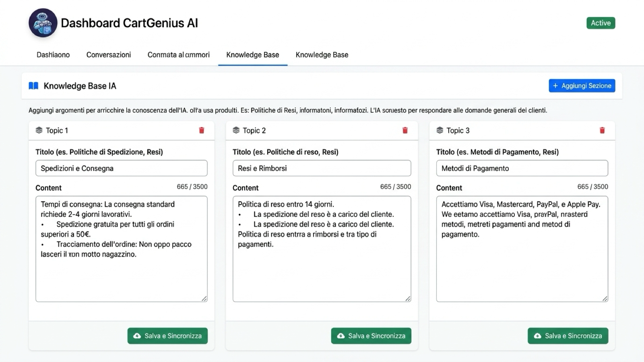This screenshot has height=362, width=644.
Task: Click into the Topic 1 content textarea
Action: point(122,249)
